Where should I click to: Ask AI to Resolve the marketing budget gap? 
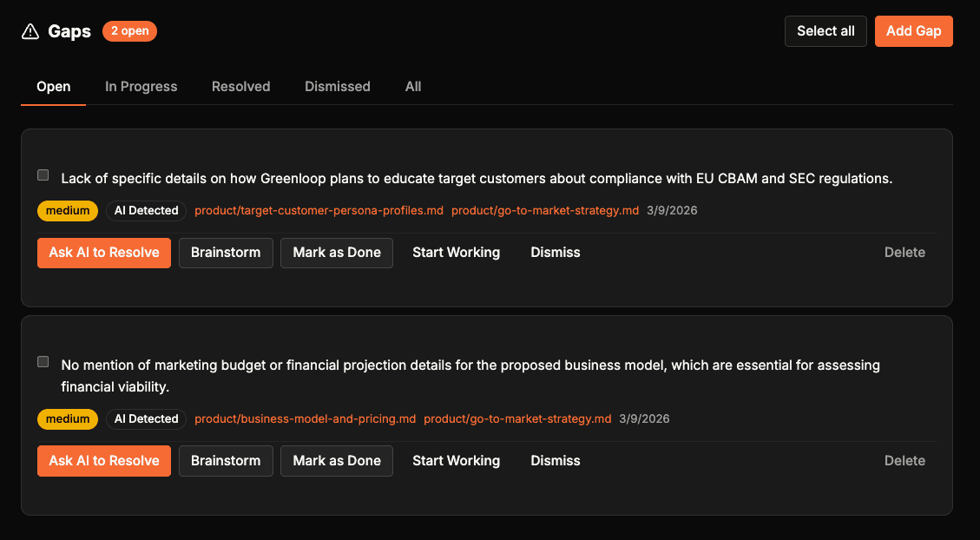[x=104, y=461]
